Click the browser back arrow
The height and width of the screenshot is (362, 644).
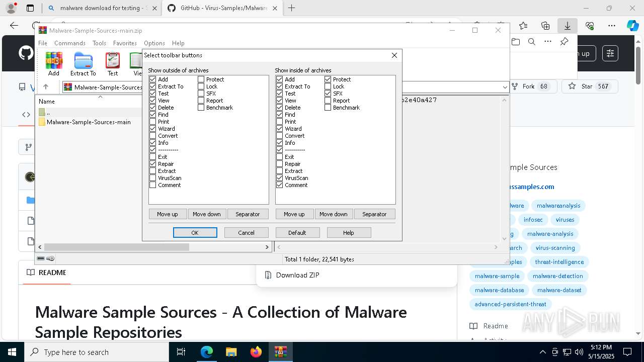14,26
